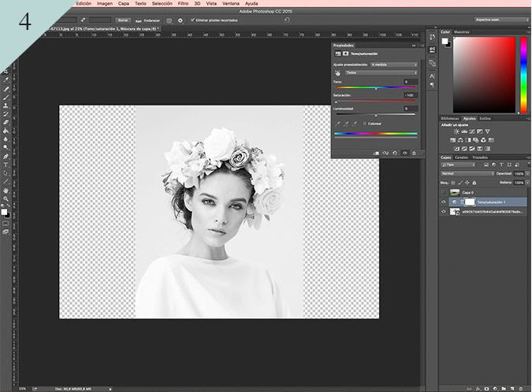
Task: Select the Path Selection tool
Action: [6, 173]
